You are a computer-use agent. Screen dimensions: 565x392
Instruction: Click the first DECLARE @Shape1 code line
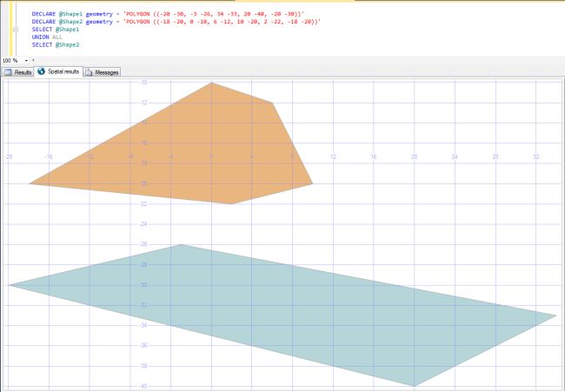point(168,14)
